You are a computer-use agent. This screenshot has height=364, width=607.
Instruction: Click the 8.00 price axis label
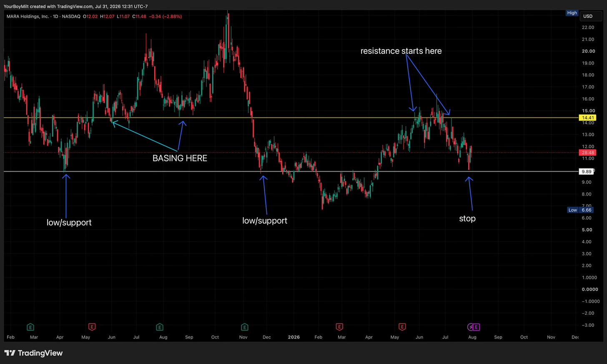point(587,194)
